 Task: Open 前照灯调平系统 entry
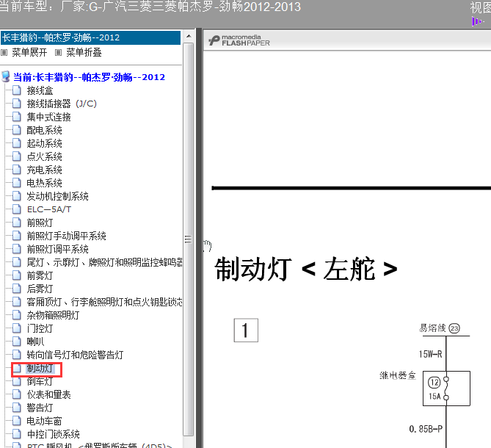57,249
